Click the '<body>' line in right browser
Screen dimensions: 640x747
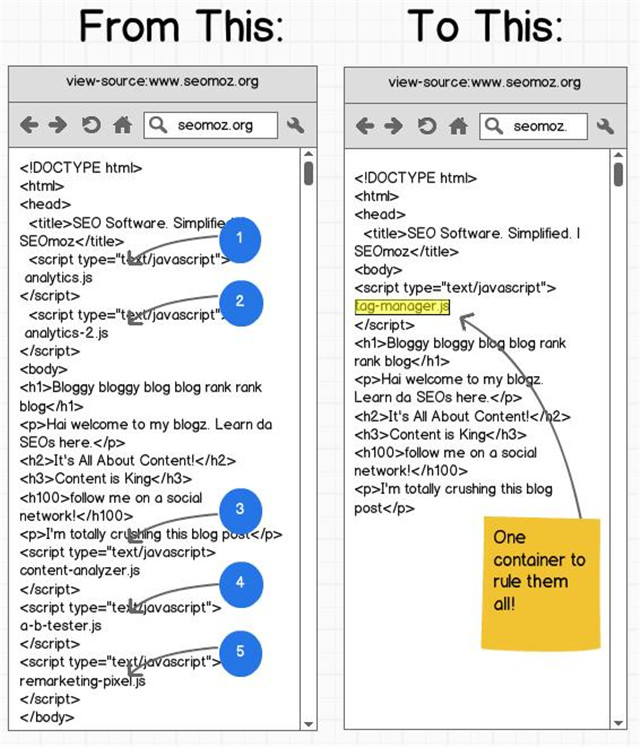[378, 270]
